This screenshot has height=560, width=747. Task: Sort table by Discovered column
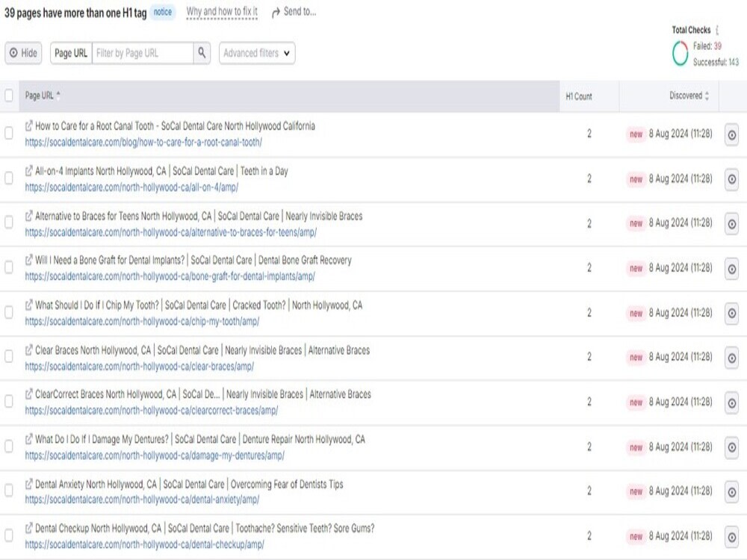click(689, 96)
